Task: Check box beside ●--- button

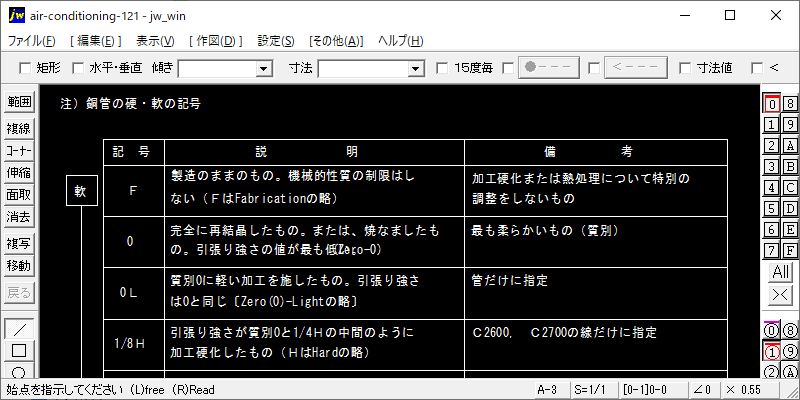Action: [x=508, y=68]
